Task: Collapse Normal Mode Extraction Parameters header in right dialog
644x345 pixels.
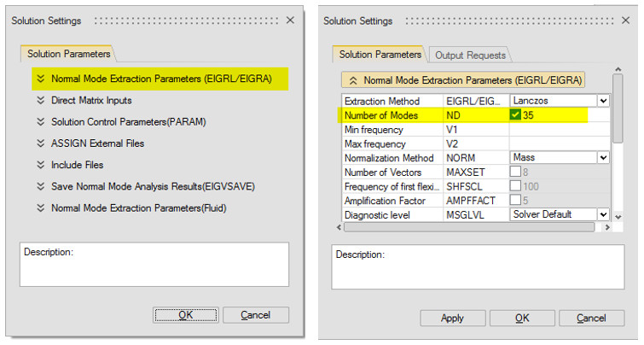Action: pos(351,80)
